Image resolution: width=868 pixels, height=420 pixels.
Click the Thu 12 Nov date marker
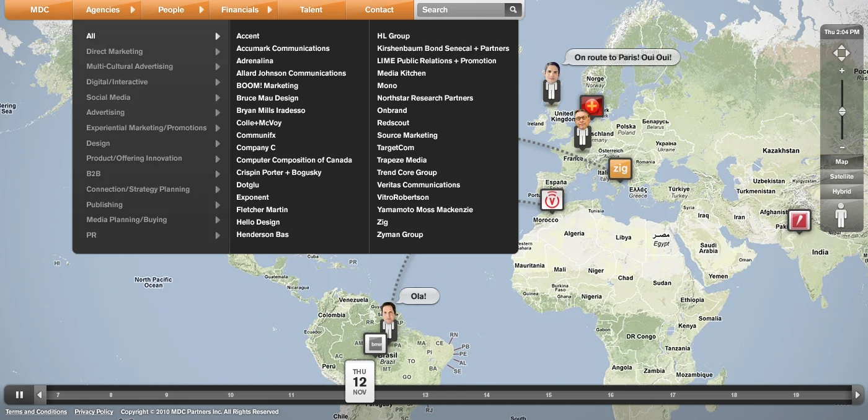pyautogui.click(x=360, y=382)
